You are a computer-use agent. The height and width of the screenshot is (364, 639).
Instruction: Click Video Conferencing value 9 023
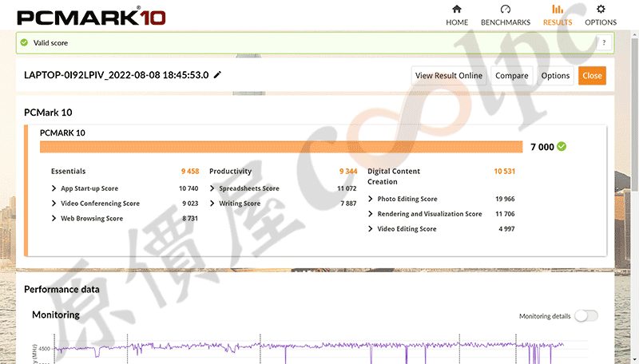190,204
